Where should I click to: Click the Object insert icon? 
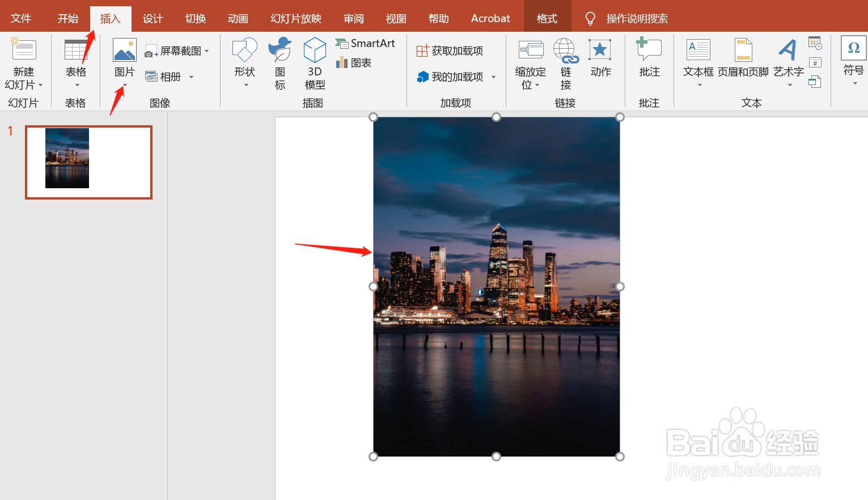pyautogui.click(x=815, y=82)
